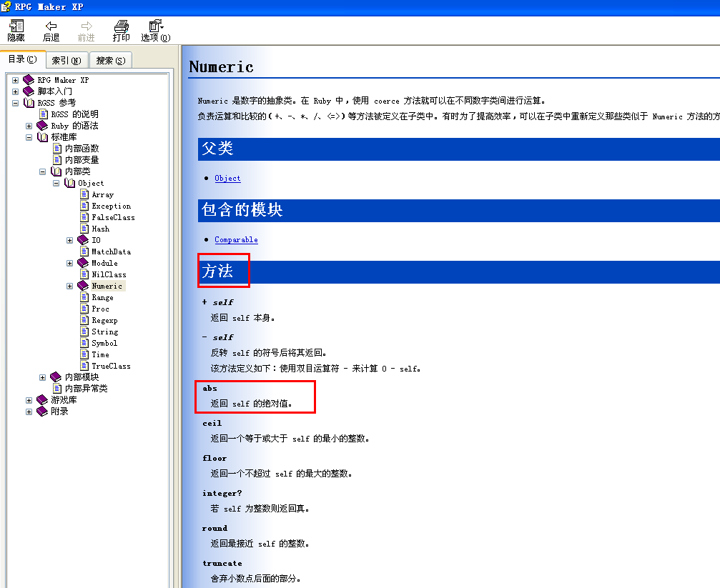Switch to the 目录 (Contents) tab
The height and width of the screenshot is (588, 720).
[22, 59]
